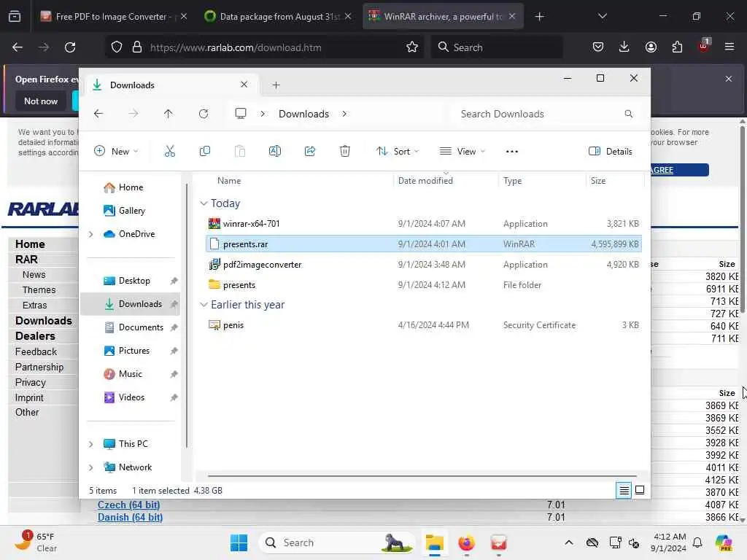Open Windows Start menu
747x560 pixels.
[x=239, y=542]
